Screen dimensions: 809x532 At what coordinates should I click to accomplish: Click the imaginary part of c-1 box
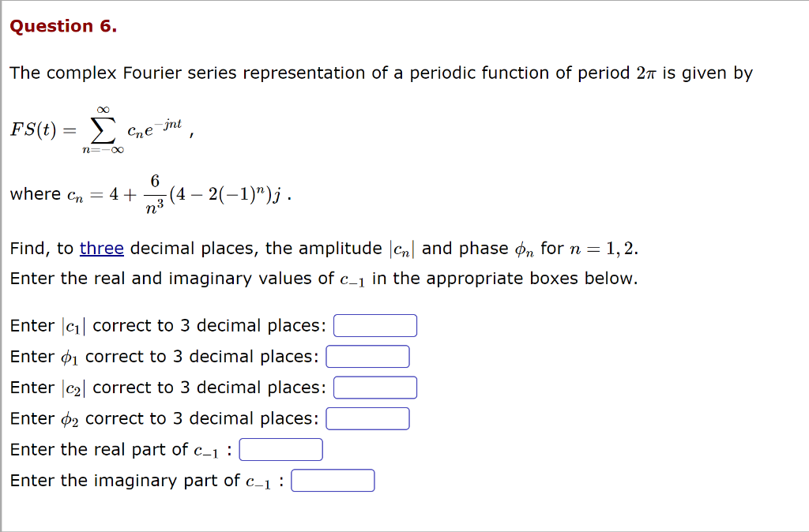tap(333, 479)
